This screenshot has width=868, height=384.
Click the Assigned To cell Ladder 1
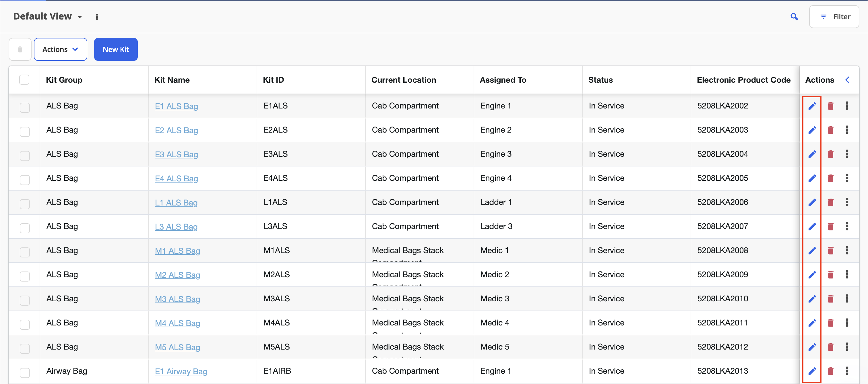click(496, 202)
